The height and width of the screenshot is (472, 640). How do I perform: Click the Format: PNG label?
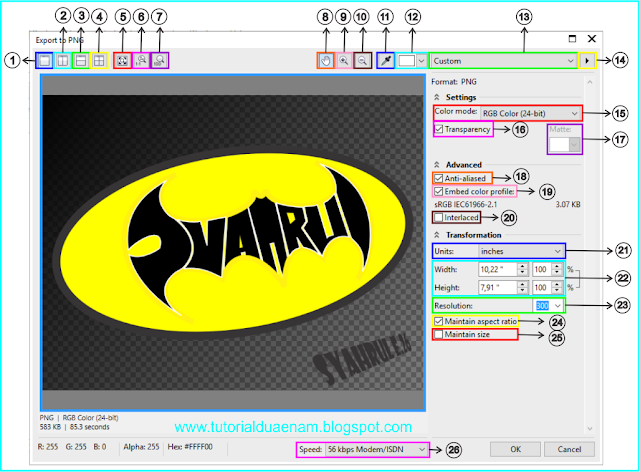coord(454,82)
